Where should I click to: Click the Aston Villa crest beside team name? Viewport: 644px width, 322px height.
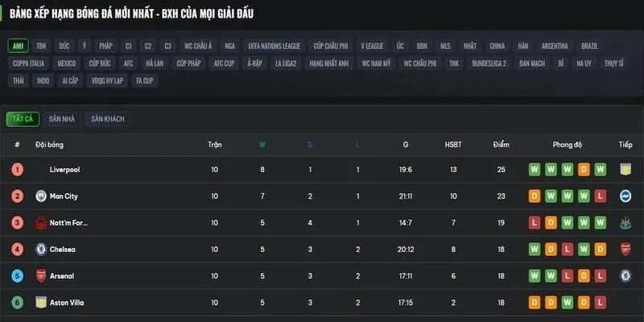coord(41,302)
